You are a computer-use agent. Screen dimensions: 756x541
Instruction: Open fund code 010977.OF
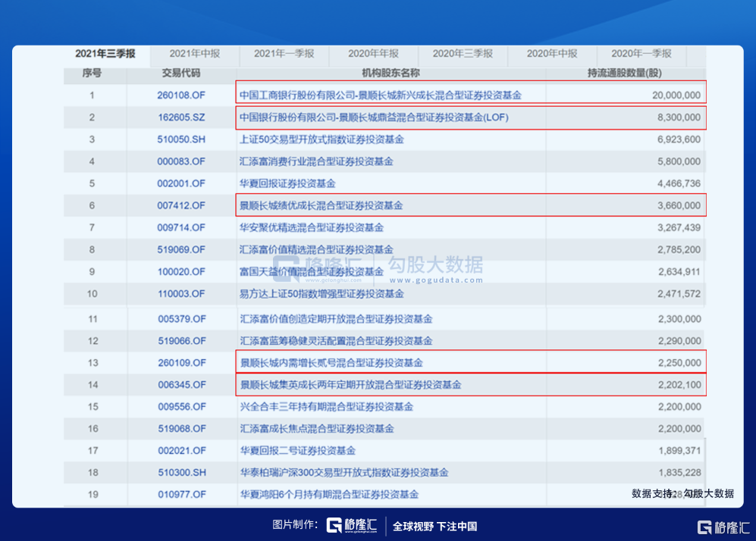coord(182,495)
